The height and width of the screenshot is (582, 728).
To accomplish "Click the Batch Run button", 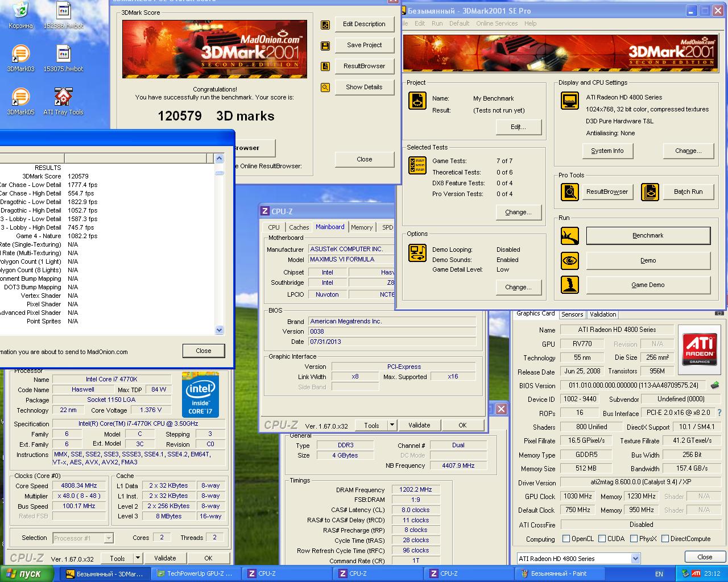I will coord(688,192).
